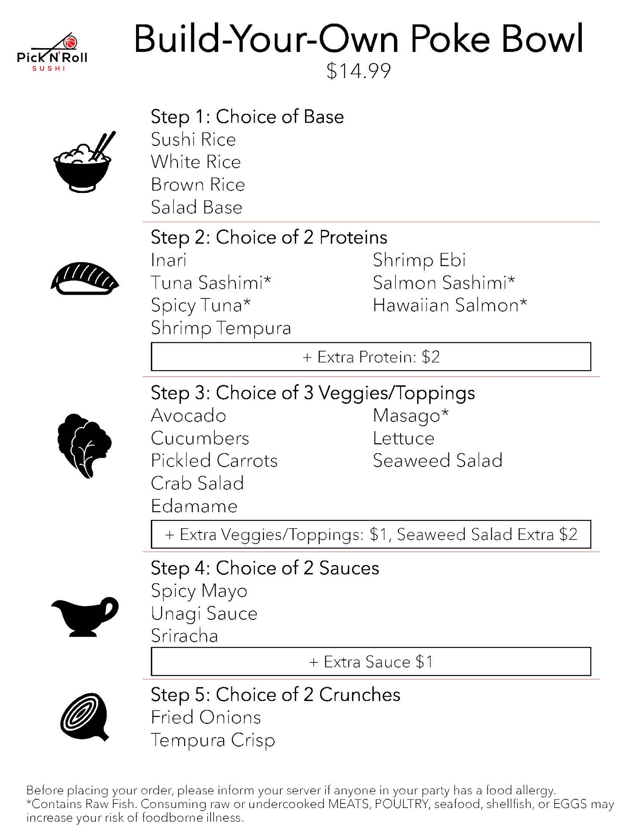The width and height of the screenshot is (644, 830).
Task: Click the Build-Your-Own Poke Bowl title
Action: click(x=358, y=39)
